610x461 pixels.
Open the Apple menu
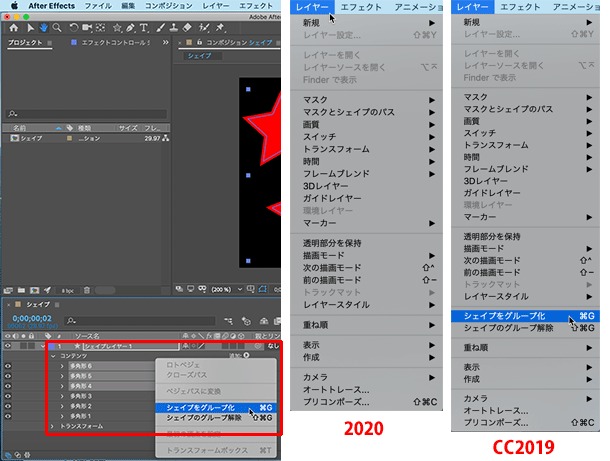14,5
